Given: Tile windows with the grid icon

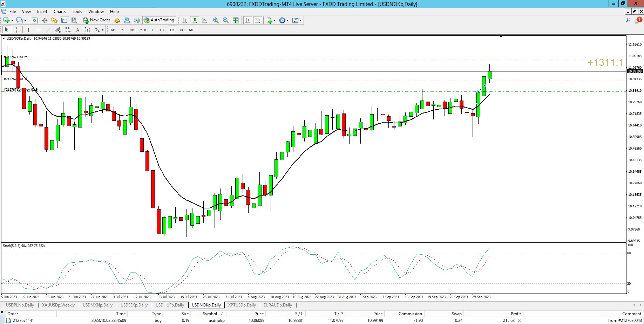Looking at the screenshot, I should 236,20.
